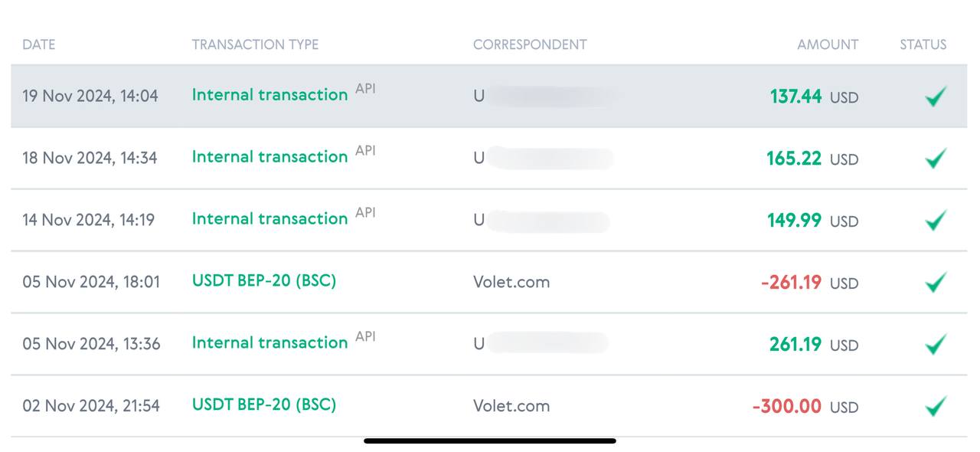Open the USDT BEP-20 (BSC) transaction from 02 Nov
The image size is (980, 452).
(x=264, y=404)
